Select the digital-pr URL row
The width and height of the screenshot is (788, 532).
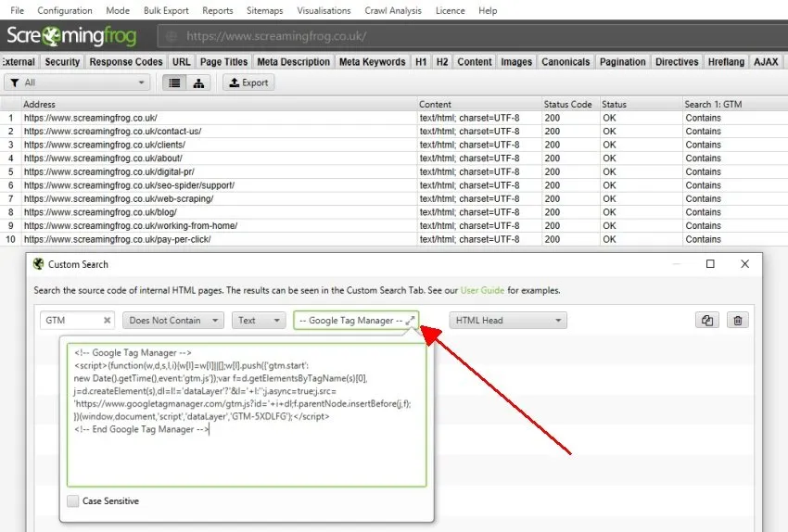tap(394, 171)
